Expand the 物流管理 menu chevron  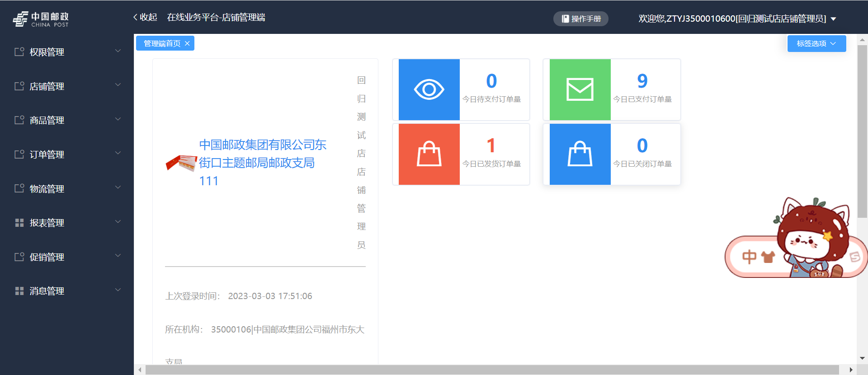click(x=118, y=187)
